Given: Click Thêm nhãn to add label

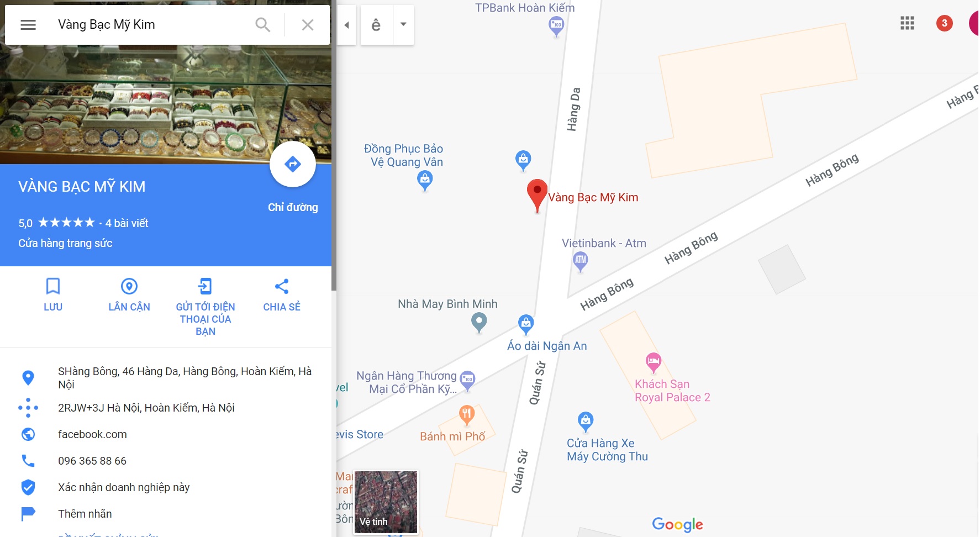Looking at the screenshot, I should 85,514.
